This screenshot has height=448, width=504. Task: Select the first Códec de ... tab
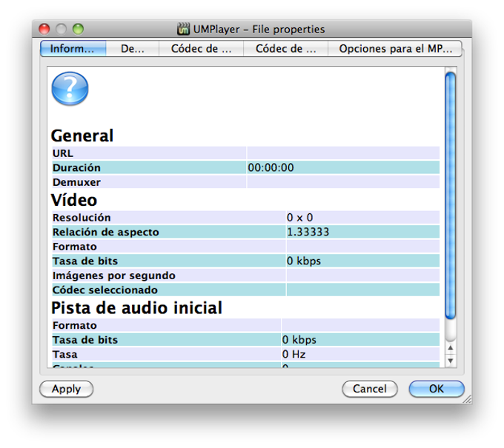[201, 49]
